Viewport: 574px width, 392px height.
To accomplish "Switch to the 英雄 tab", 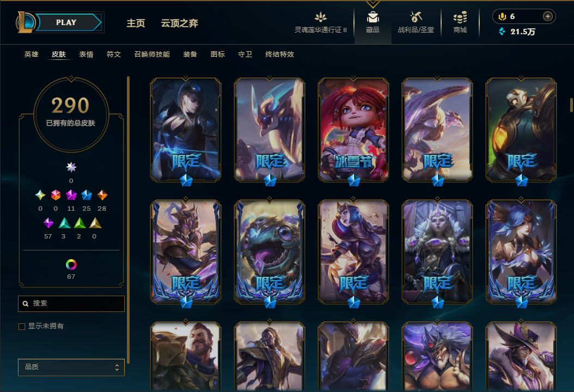I will tap(32, 54).
